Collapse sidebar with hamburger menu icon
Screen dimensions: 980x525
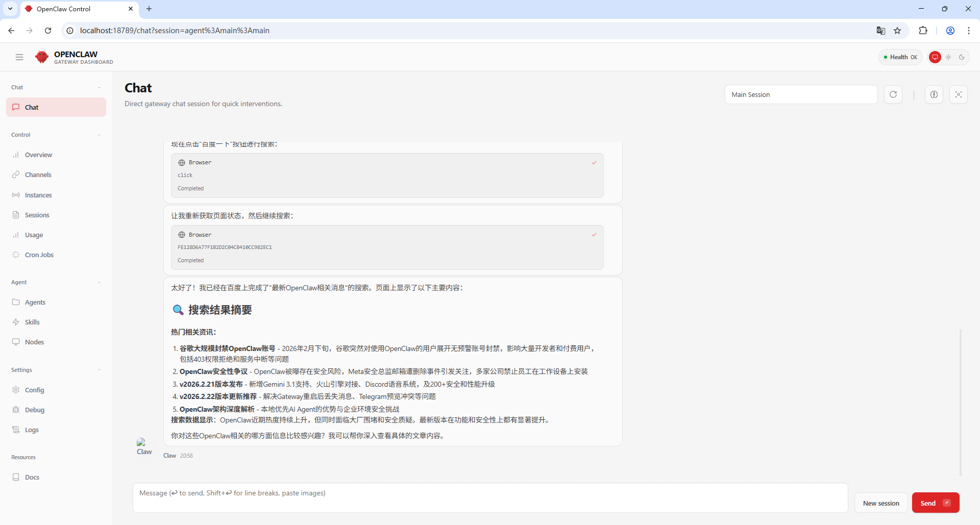[x=19, y=57]
